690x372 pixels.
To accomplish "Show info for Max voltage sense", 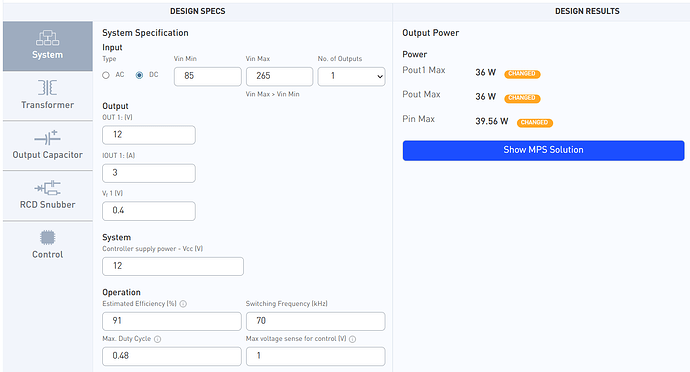I will pyautogui.click(x=352, y=339).
